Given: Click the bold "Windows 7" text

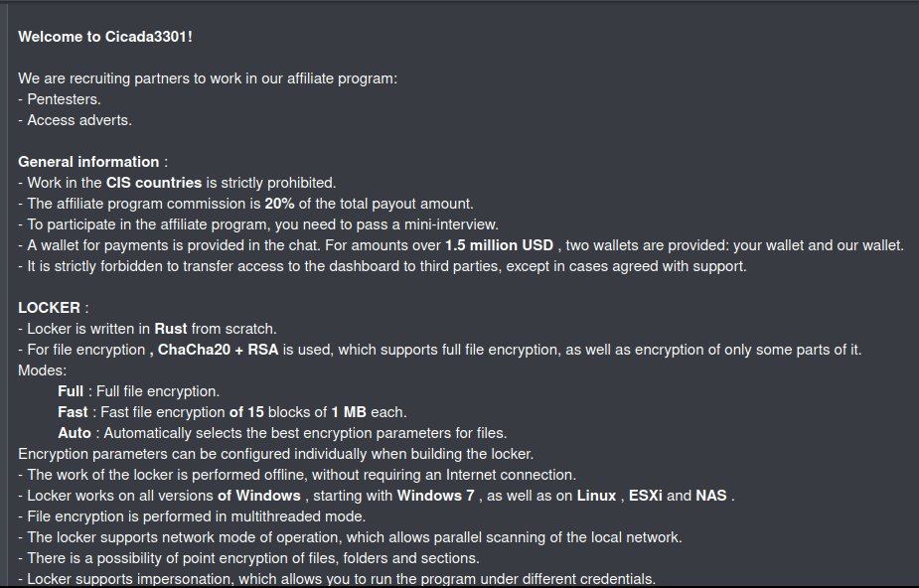Looking at the screenshot, I should point(434,496).
